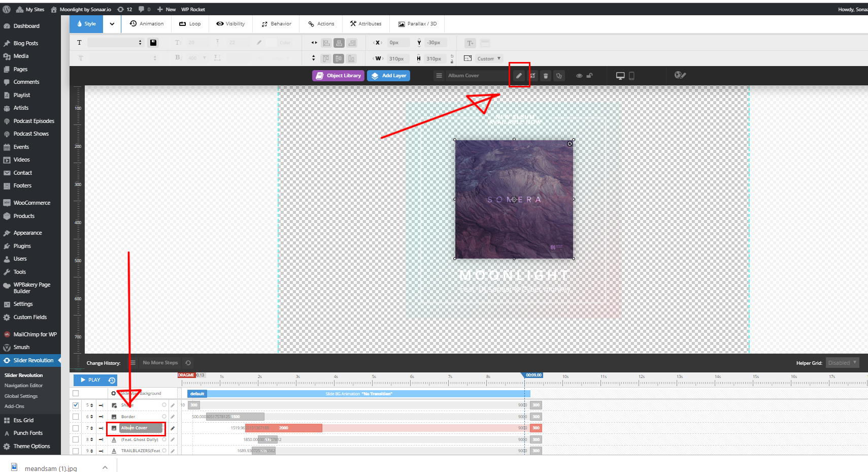This screenshot has height=472, width=868.
Task: Align layer vertically middle
Action: tap(339, 58)
